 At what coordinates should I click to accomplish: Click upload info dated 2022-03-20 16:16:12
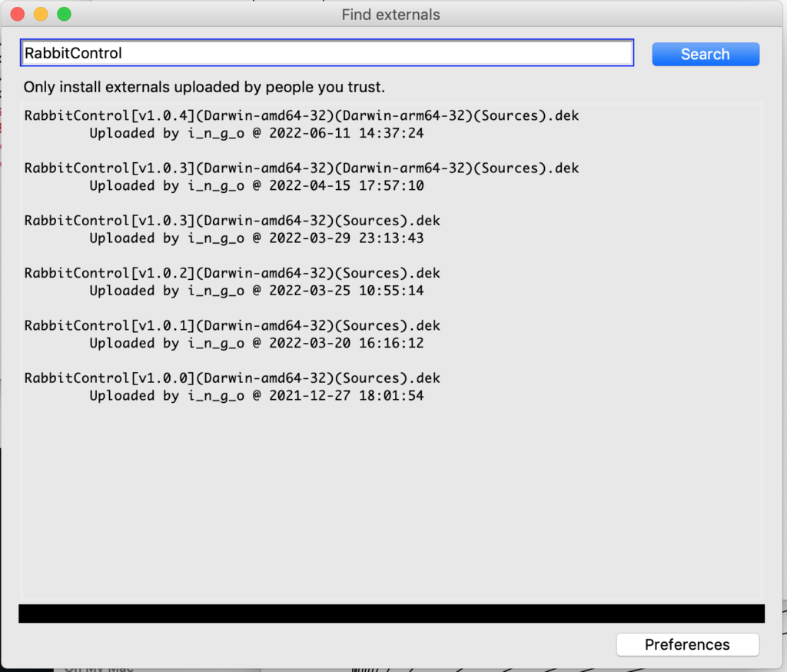(x=257, y=343)
